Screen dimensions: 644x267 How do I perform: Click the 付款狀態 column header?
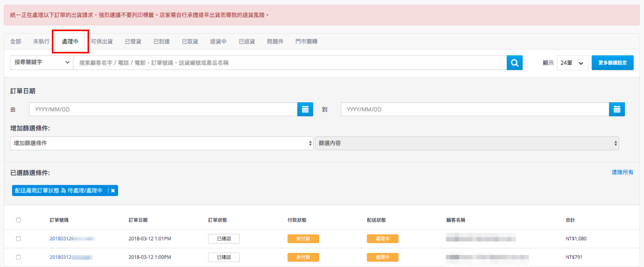pos(297,220)
